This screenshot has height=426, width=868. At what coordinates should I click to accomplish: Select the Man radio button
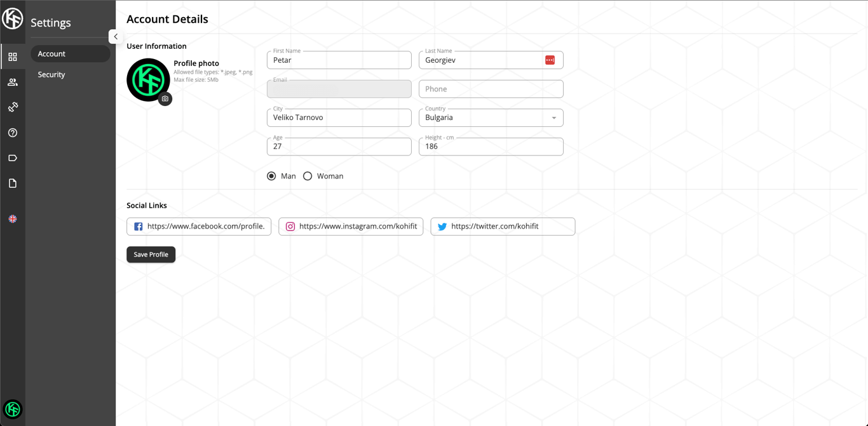(x=272, y=176)
